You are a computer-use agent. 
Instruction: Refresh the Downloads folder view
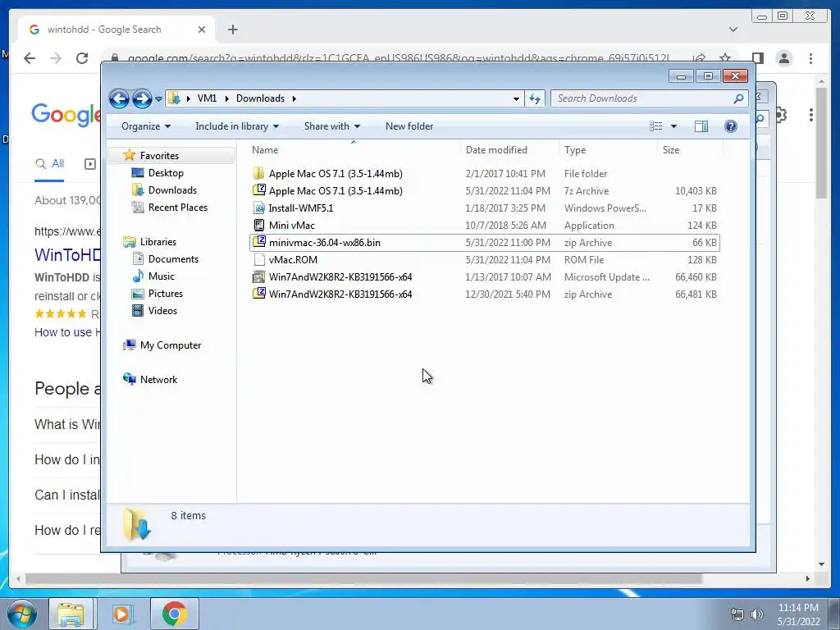(x=535, y=98)
